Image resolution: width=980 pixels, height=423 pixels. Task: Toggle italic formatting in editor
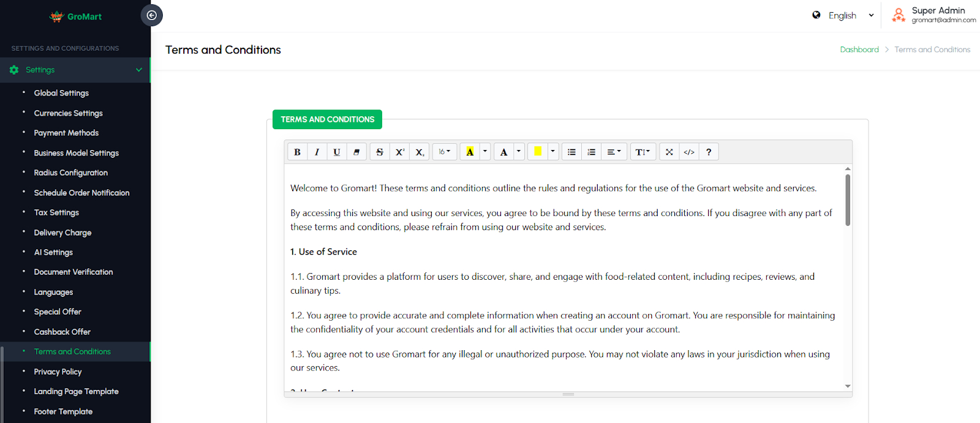[317, 152]
